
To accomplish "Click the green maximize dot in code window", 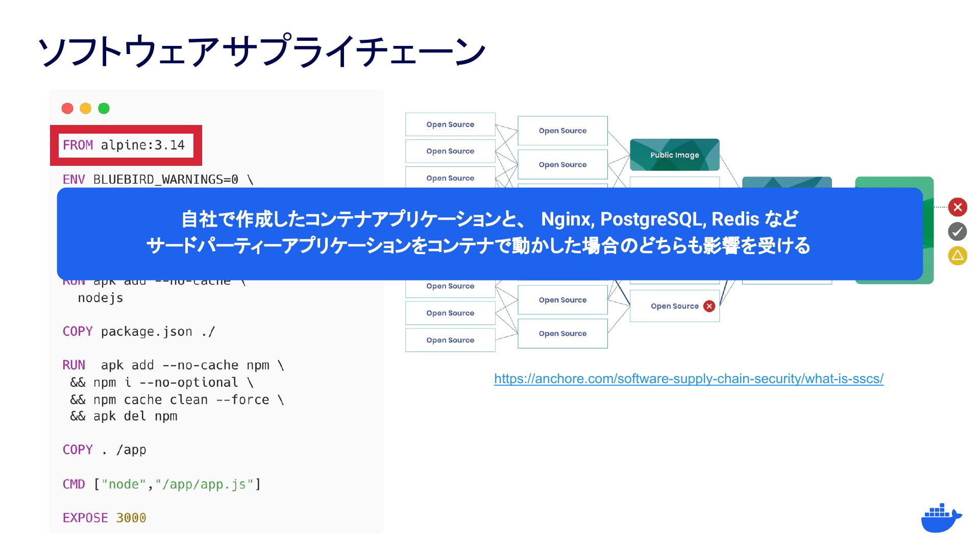I will click(104, 108).
